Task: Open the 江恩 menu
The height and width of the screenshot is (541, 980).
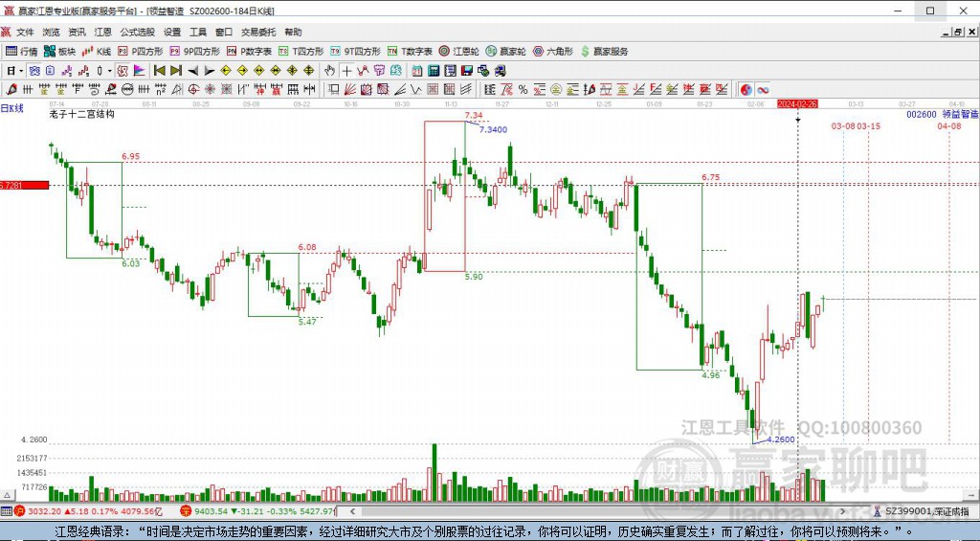Action: tap(103, 32)
